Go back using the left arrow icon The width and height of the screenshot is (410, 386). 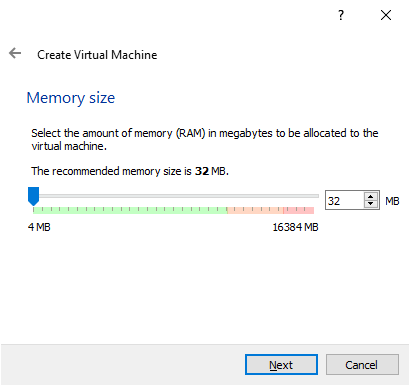pyautogui.click(x=15, y=53)
